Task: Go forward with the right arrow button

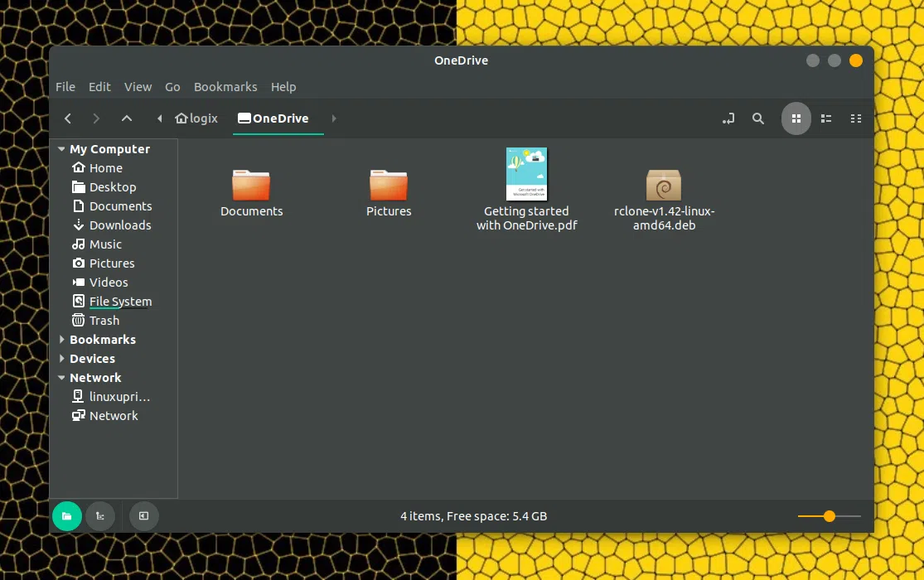Action: [x=96, y=118]
